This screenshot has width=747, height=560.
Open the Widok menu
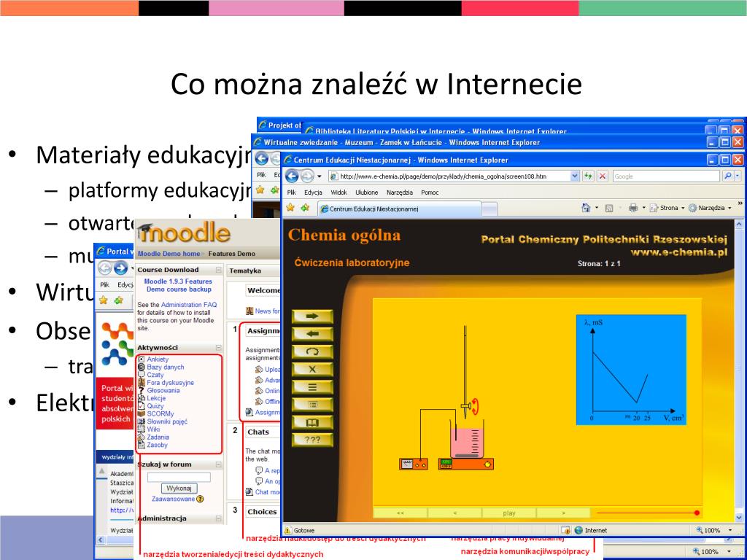tap(338, 192)
